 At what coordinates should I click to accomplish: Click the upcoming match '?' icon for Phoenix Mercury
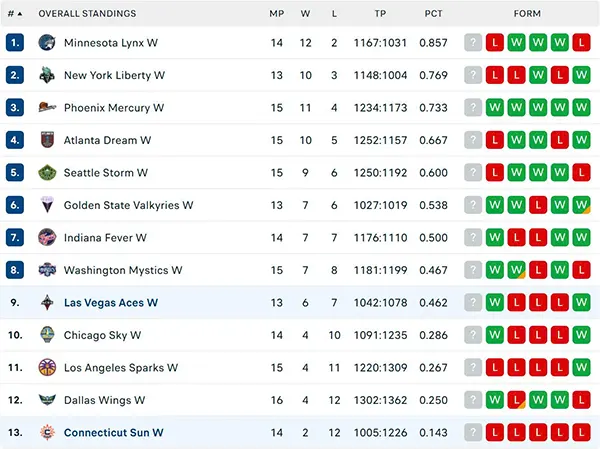coord(473,108)
